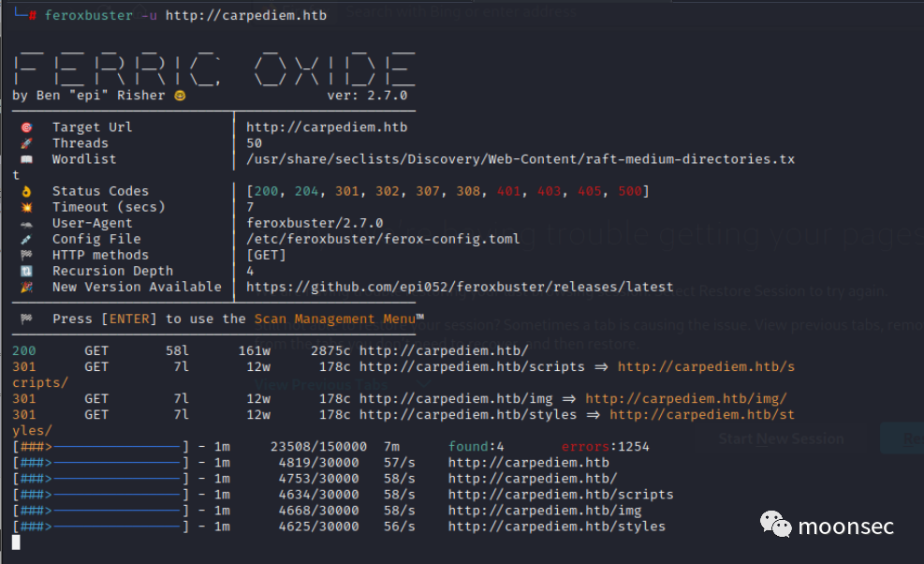Screen dimensions: 924x564
Task: Click the flag icon beside Press [ENTER]
Action: coord(26,319)
